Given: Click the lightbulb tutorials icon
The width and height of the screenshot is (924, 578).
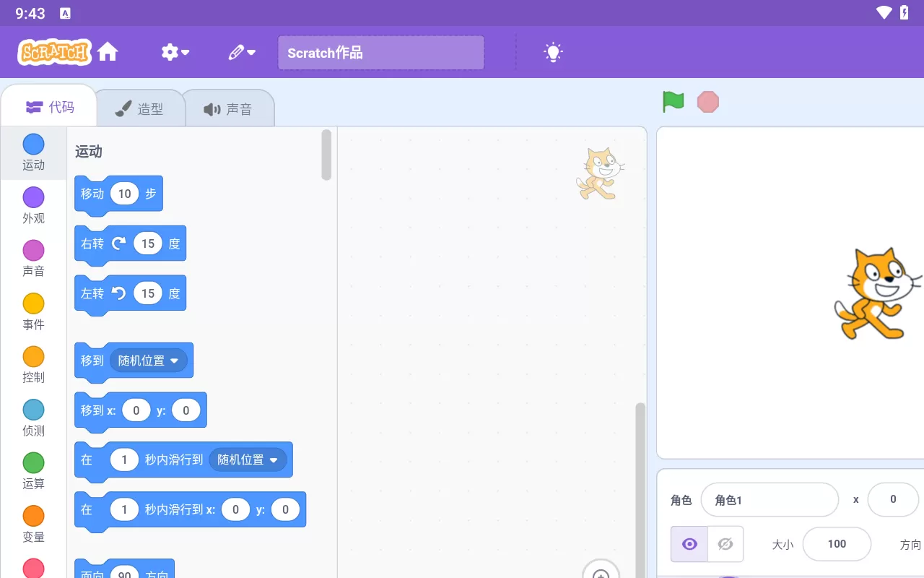Looking at the screenshot, I should point(553,52).
